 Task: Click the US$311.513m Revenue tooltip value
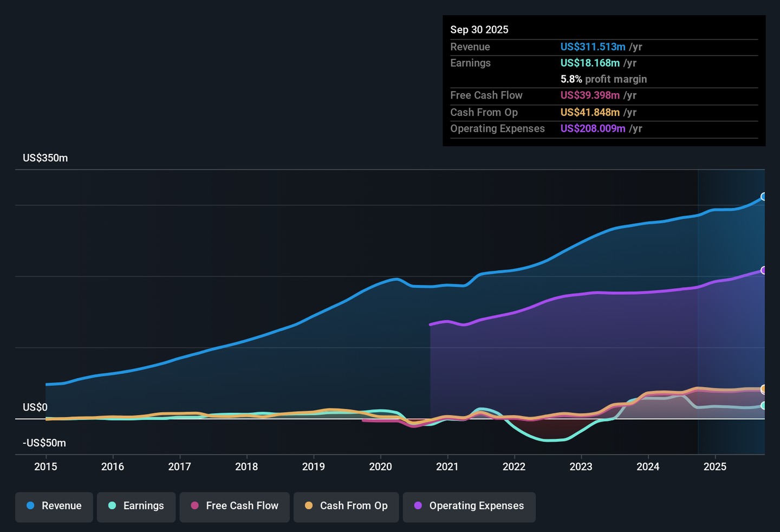[593, 47]
